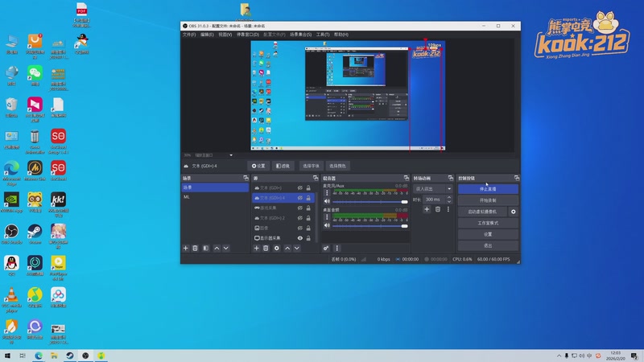Remove selected source with trash icon
Viewport: 644px width, 362px height.
266,249
